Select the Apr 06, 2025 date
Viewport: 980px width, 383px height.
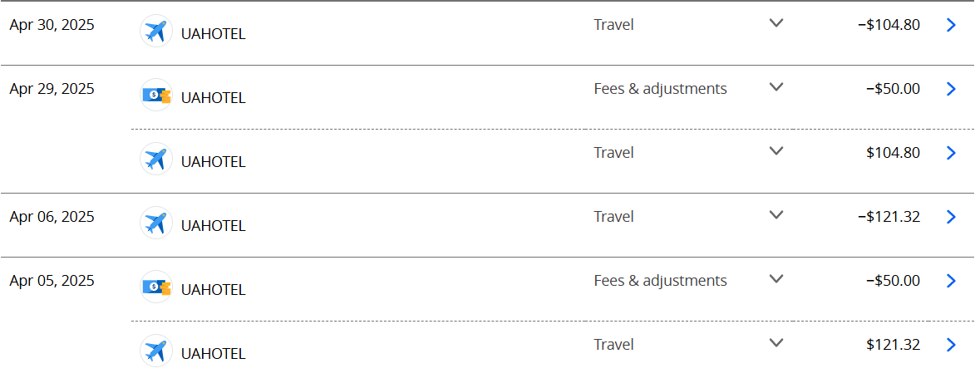coord(52,217)
